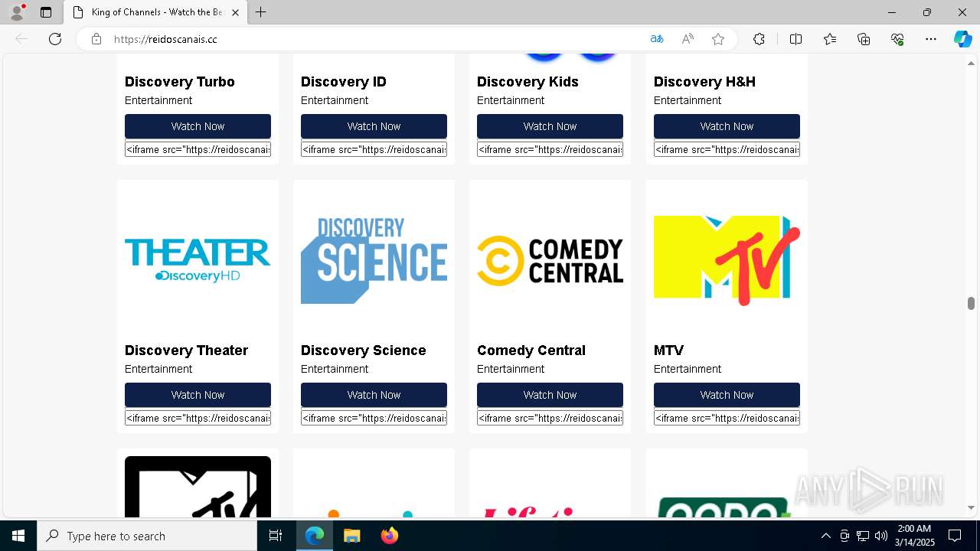Screen dimensions: 980x551
Task: View site information lock icon
Action: tap(96, 39)
